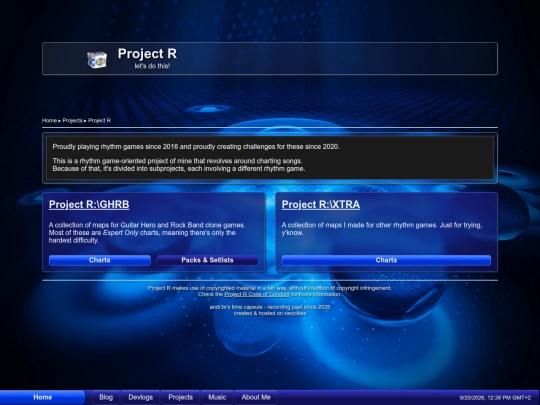Click the "andr3e's time capsule" footer line
The image size is (540, 405).
(x=270, y=307)
